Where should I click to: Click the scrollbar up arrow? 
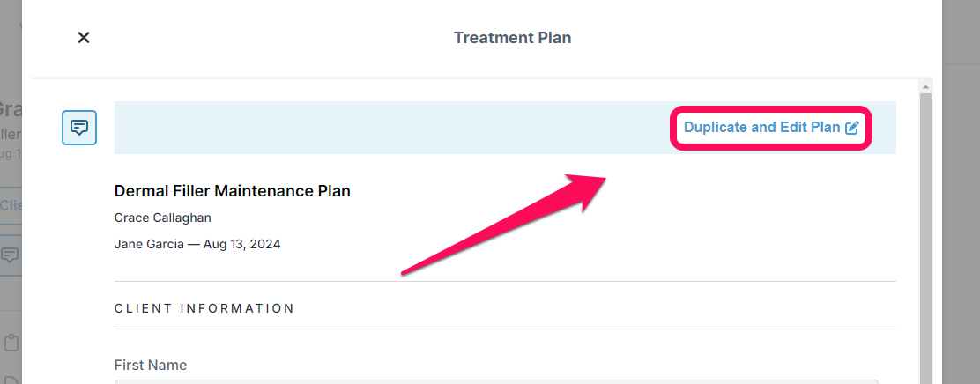tap(925, 86)
